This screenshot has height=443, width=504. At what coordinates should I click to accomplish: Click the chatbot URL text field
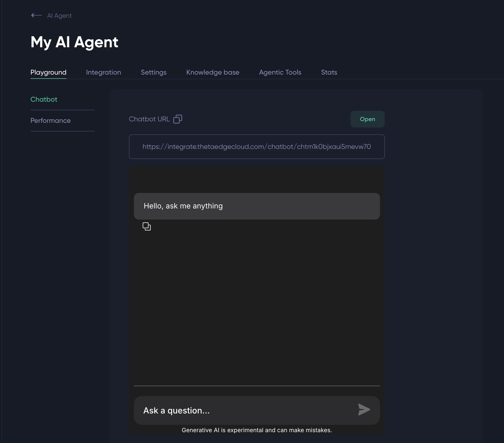pos(256,147)
